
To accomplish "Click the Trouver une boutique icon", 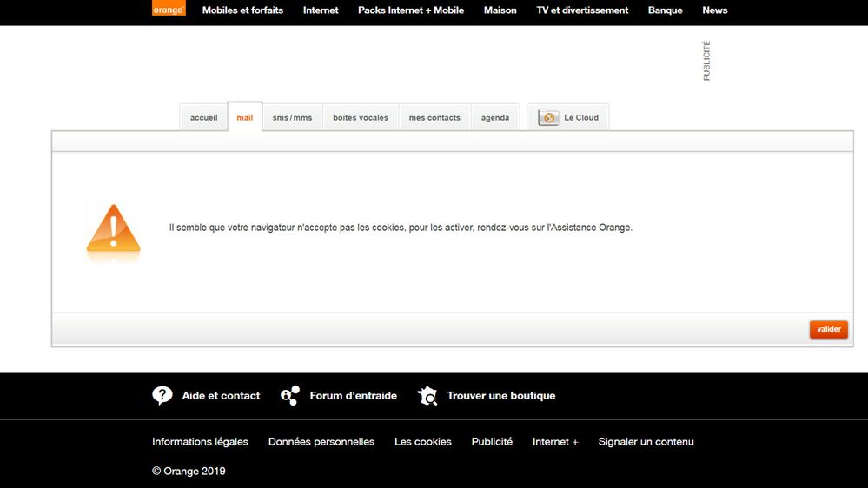I will pos(427,396).
